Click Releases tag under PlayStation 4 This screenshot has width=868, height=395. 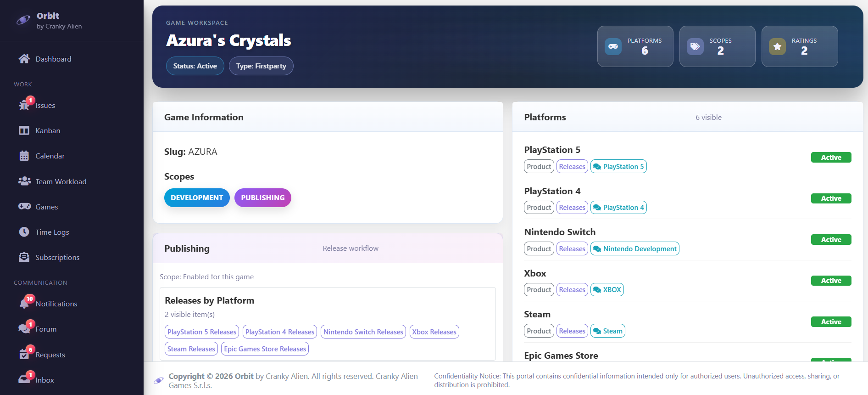pyautogui.click(x=572, y=207)
